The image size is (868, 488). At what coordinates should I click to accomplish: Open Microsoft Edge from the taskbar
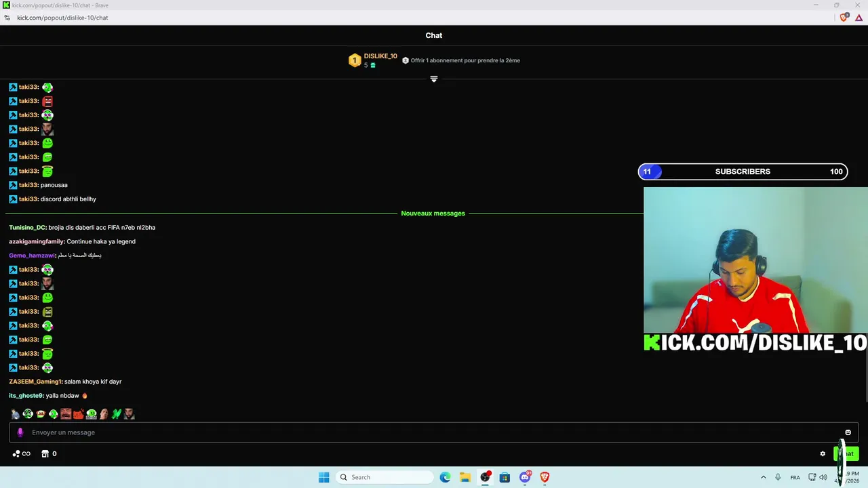pyautogui.click(x=445, y=477)
